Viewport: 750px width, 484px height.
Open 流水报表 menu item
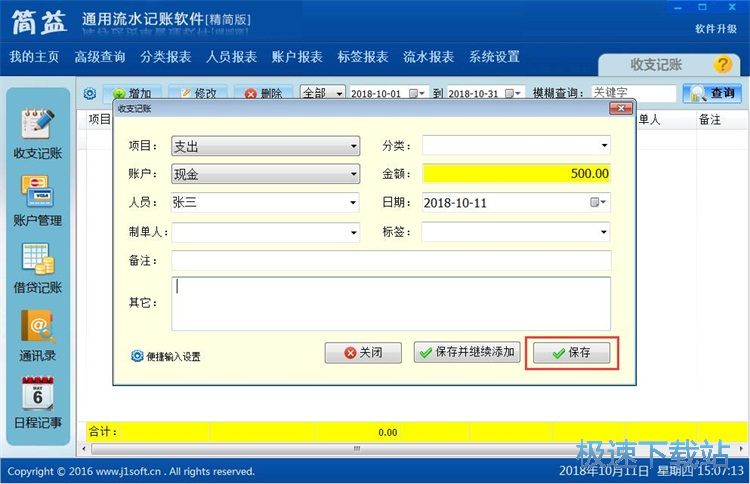click(x=428, y=57)
